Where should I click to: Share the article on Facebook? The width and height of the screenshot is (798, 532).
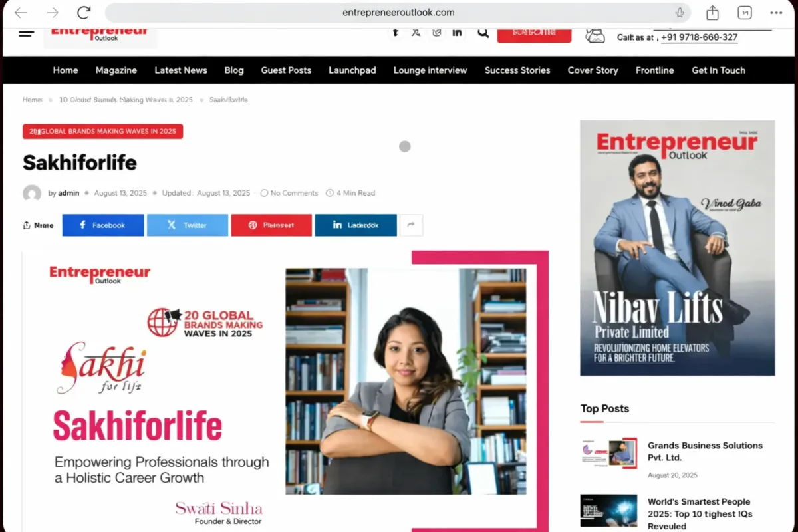click(x=103, y=225)
